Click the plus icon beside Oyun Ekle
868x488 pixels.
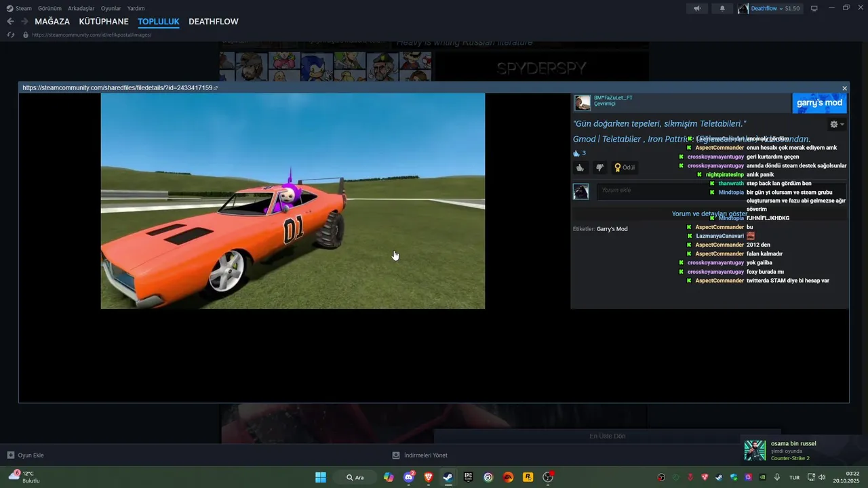point(11,455)
